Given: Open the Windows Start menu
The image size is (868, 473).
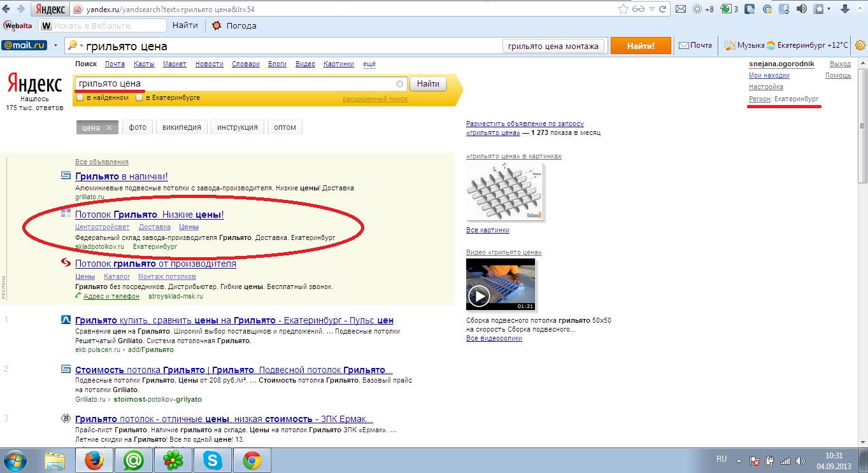Looking at the screenshot, I should (15, 460).
